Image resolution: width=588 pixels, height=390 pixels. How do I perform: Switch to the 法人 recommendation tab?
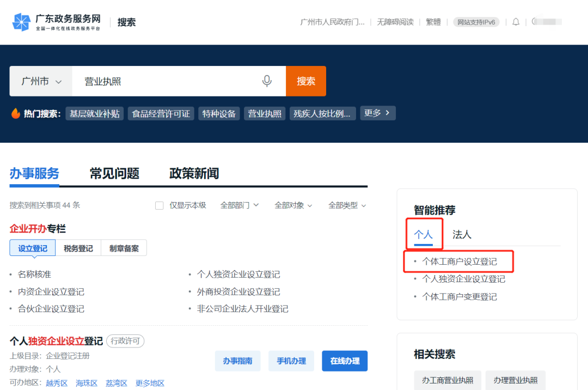(x=462, y=234)
